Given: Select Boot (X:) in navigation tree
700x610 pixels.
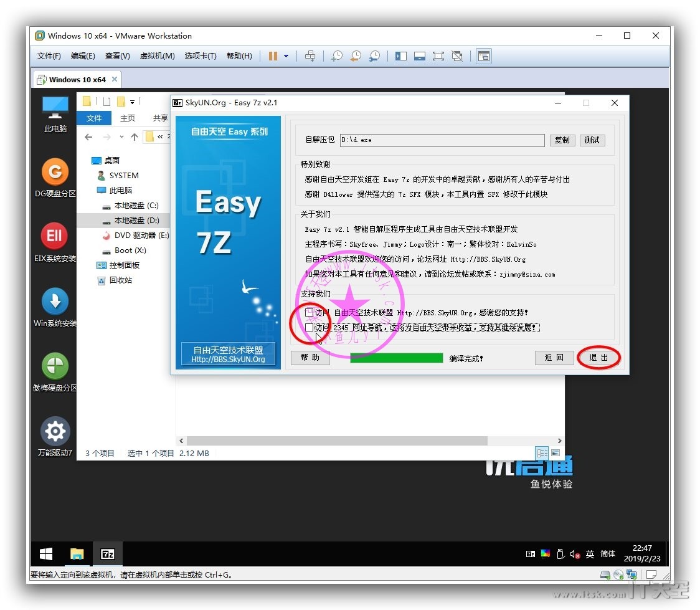Looking at the screenshot, I should pos(124,250).
